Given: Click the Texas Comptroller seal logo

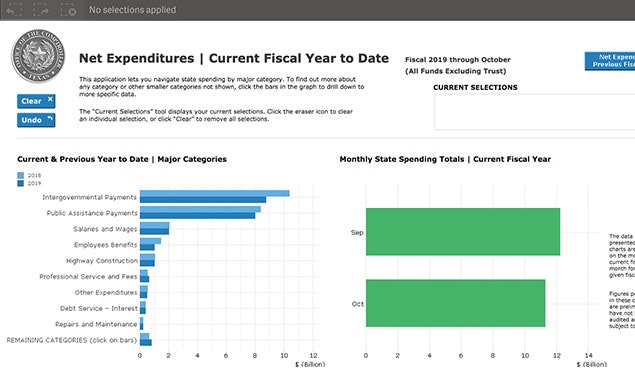Looking at the screenshot, I should [38, 56].
